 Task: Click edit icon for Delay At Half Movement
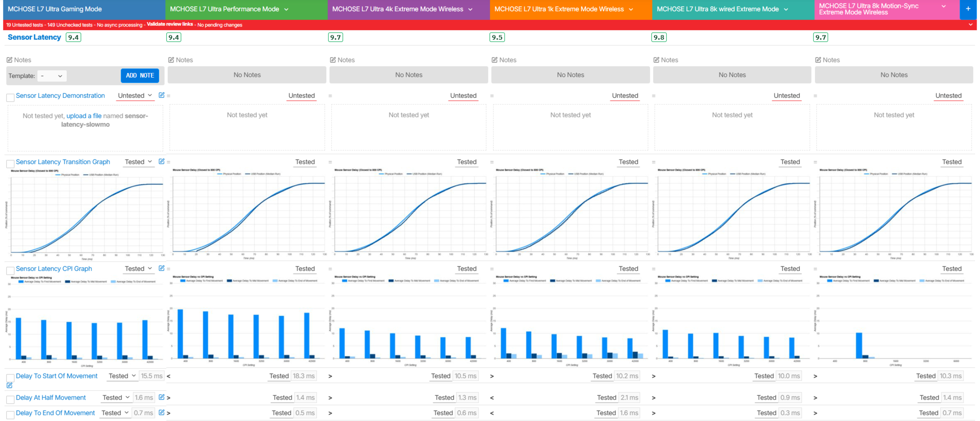161,397
